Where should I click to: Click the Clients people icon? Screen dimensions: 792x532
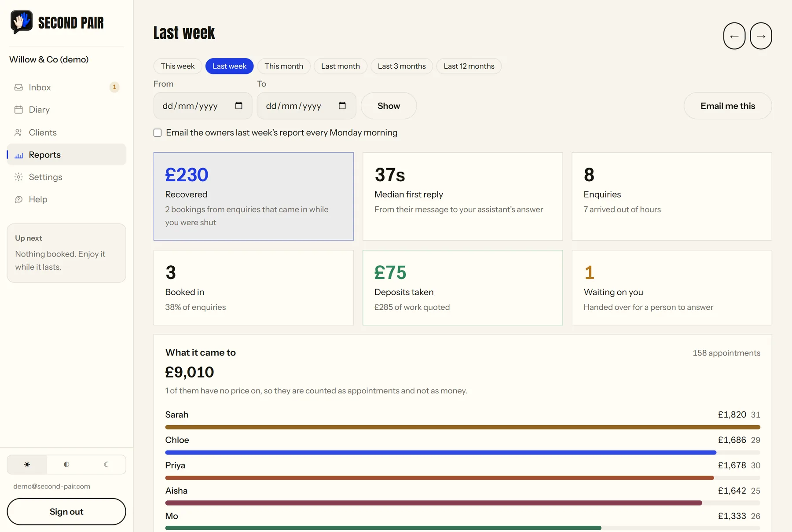pyautogui.click(x=18, y=132)
